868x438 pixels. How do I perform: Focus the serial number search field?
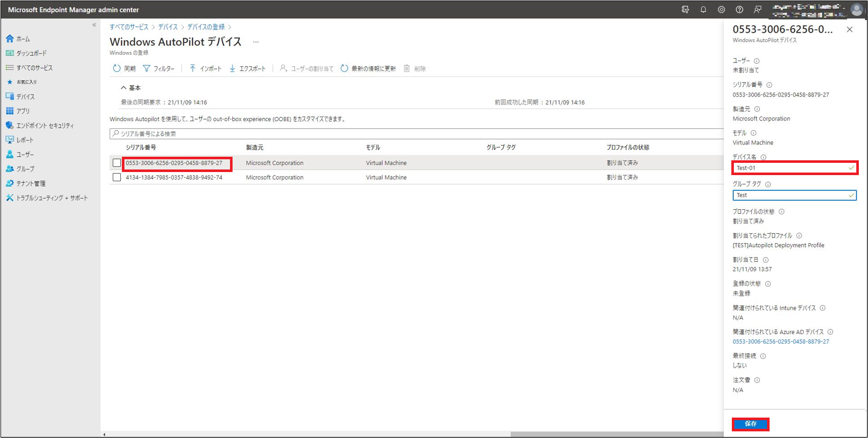[416, 134]
